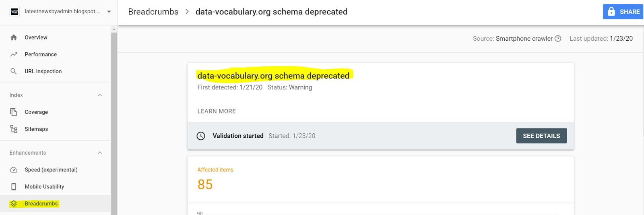644x215 pixels.
Task: Open the LEARN MORE link
Action: pos(217,111)
